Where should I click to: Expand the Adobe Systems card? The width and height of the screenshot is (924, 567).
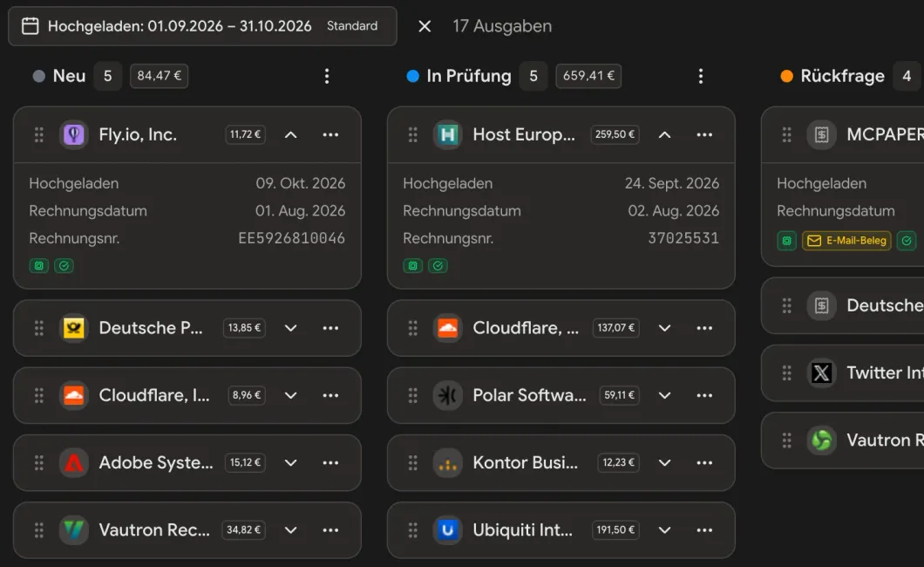pyautogui.click(x=290, y=462)
